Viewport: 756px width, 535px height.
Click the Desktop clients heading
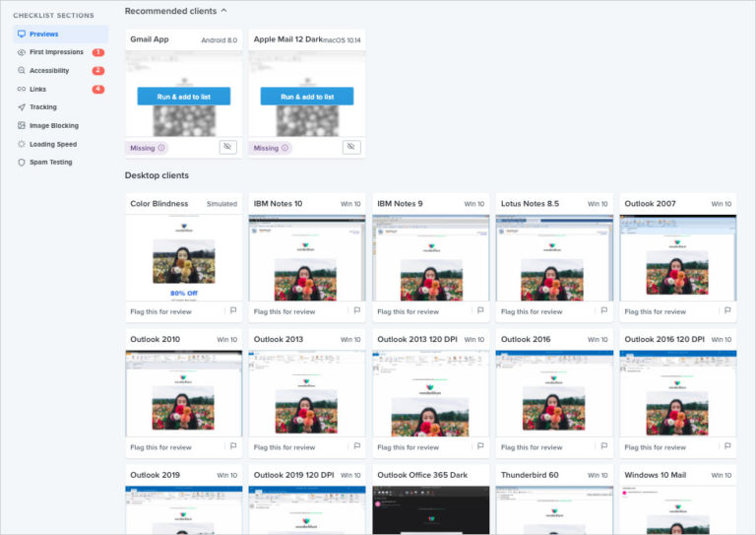pyautogui.click(x=157, y=175)
